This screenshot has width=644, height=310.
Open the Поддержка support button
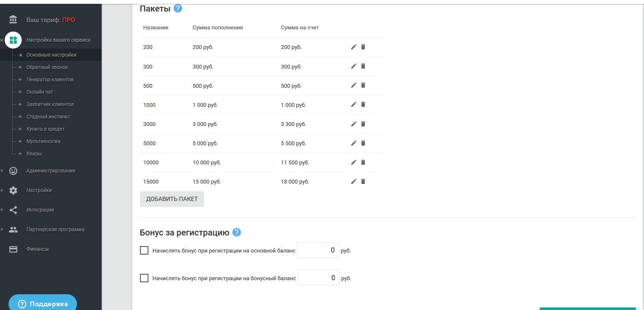pos(43,304)
